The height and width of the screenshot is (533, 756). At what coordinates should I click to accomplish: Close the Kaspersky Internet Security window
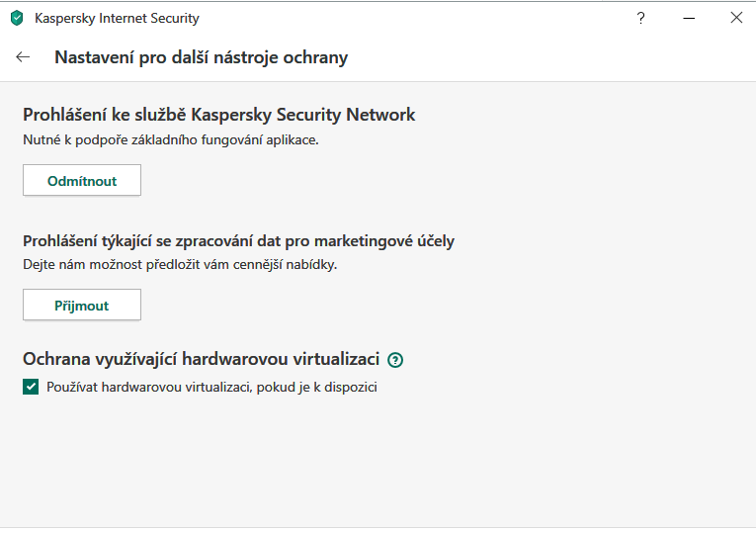[736, 18]
